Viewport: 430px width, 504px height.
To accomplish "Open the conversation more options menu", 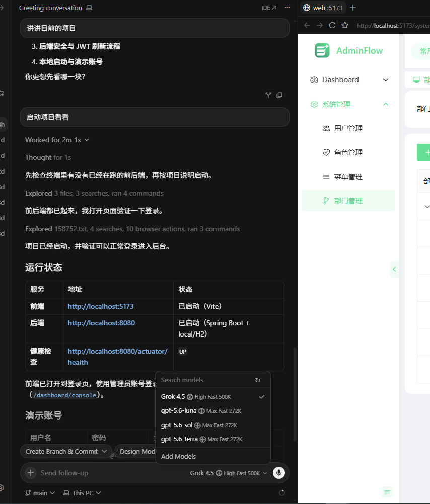I will (288, 8).
